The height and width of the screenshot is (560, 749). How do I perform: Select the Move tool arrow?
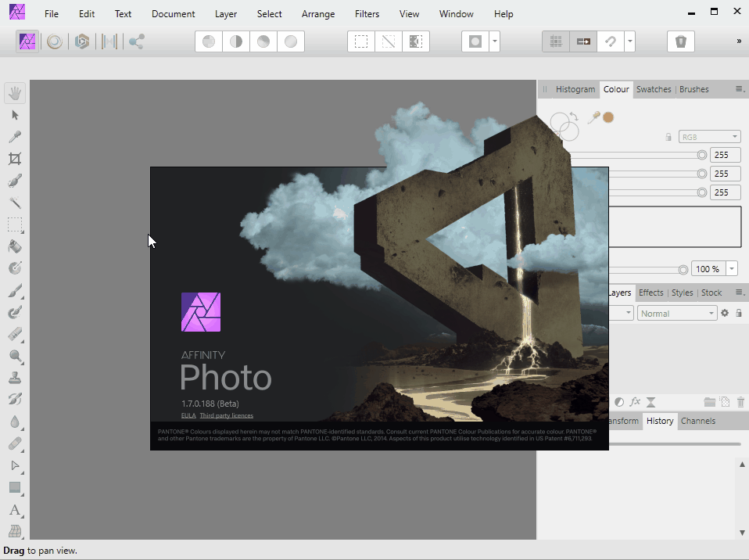[15, 115]
